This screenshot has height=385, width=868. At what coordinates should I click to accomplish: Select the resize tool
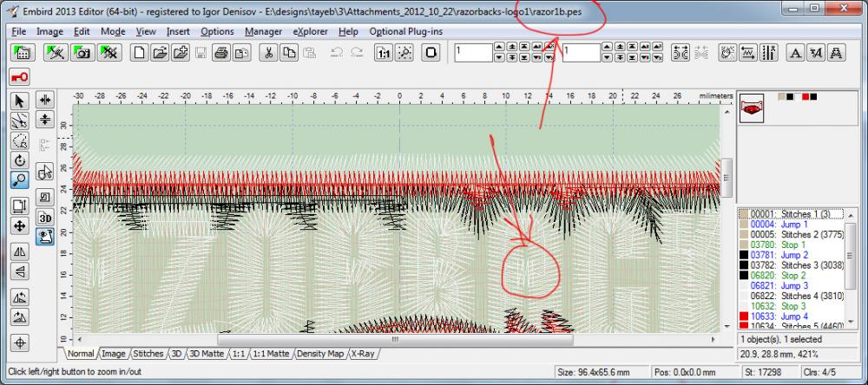click(x=20, y=206)
